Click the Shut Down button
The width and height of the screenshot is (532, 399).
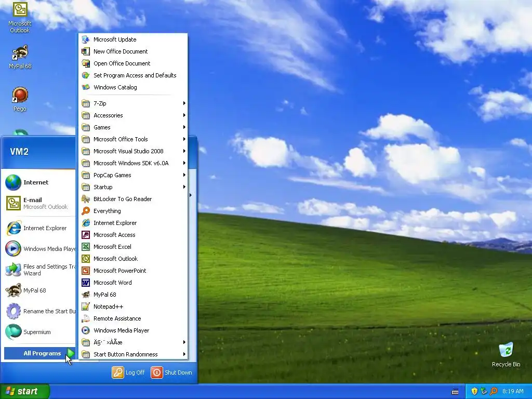click(171, 372)
